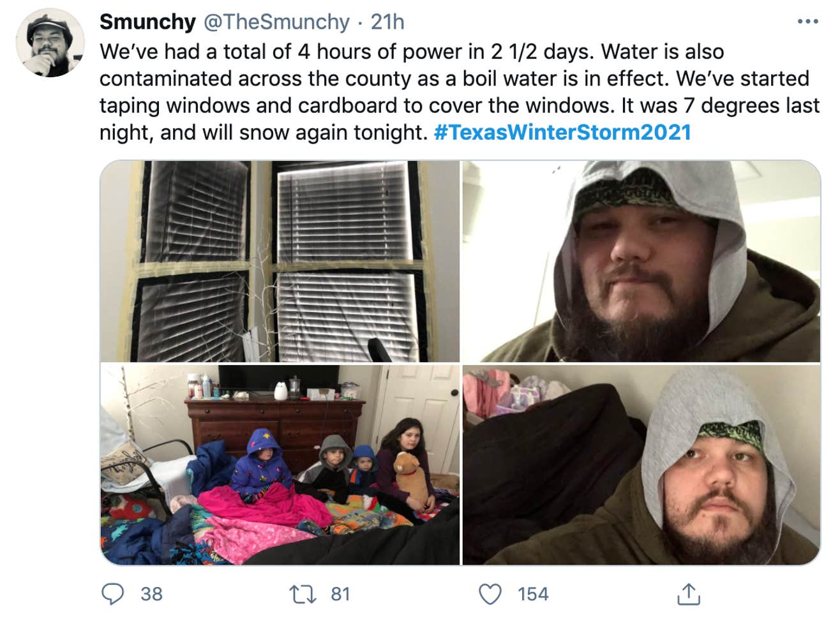Image resolution: width=840 pixels, height=638 pixels.
Task: Click the 21h timestamp link
Action: pyautogui.click(x=387, y=22)
